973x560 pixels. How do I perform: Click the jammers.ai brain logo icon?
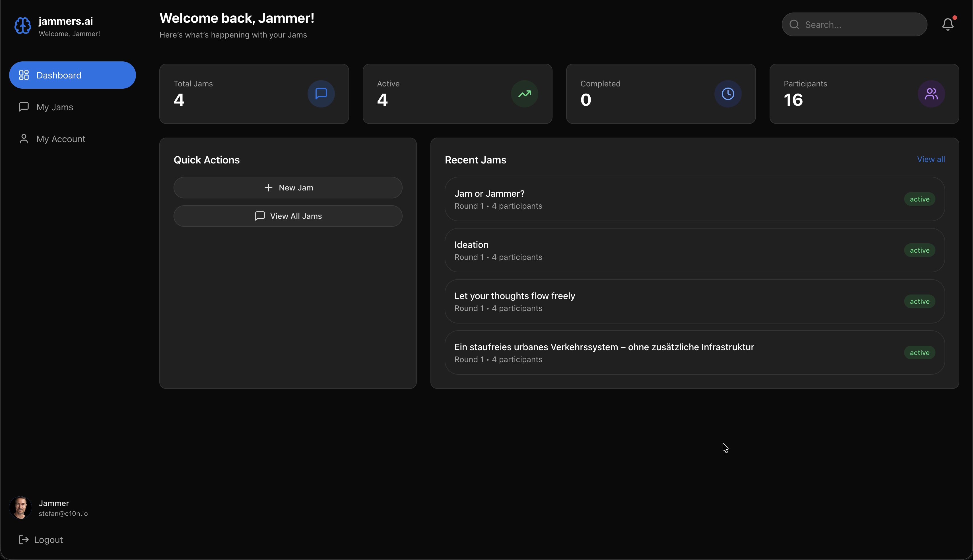(23, 26)
